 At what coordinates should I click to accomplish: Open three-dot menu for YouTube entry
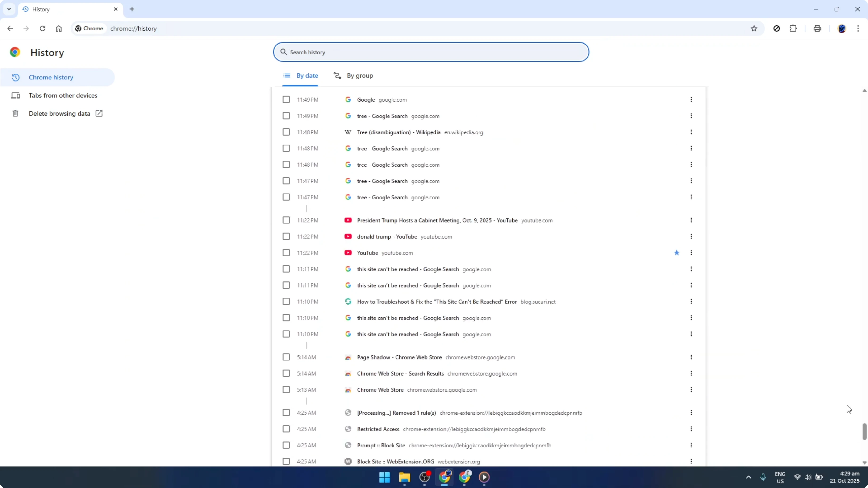691,252
